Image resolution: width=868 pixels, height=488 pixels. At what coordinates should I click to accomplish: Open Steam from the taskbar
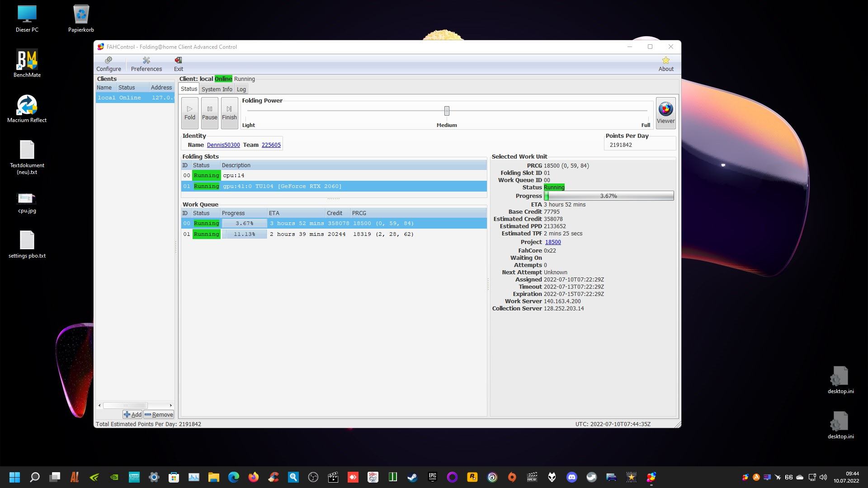pyautogui.click(x=412, y=477)
